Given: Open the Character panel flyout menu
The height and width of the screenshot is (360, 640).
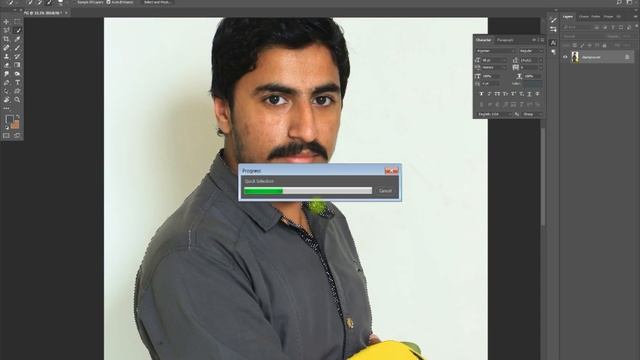Looking at the screenshot, I should (x=542, y=40).
